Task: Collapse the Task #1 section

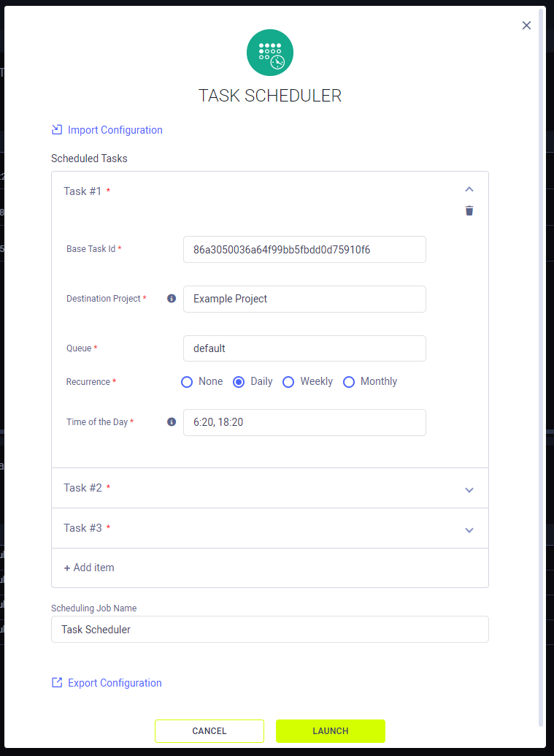Action: pos(469,188)
